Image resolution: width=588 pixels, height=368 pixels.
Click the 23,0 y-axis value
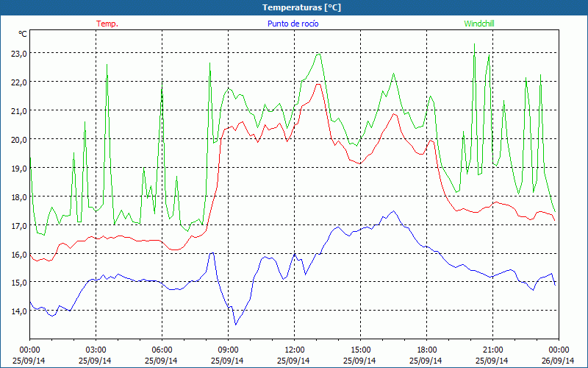pyautogui.click(x=19, y=53)
